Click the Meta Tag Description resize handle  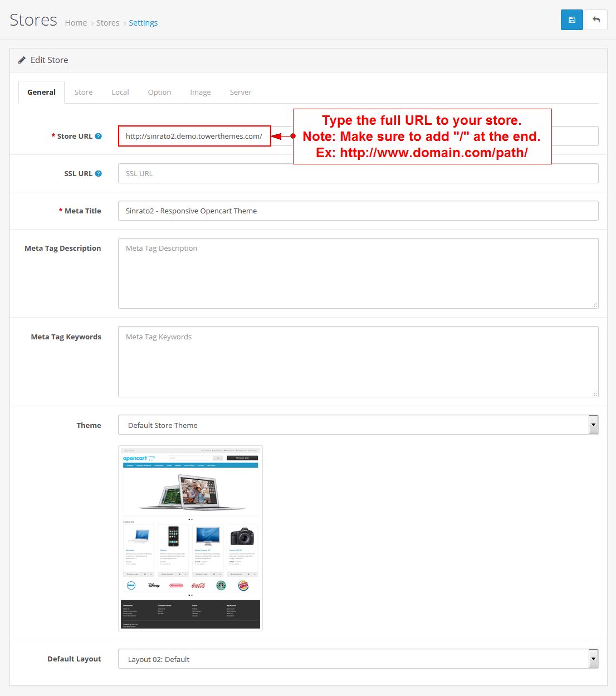coord(594,305)
